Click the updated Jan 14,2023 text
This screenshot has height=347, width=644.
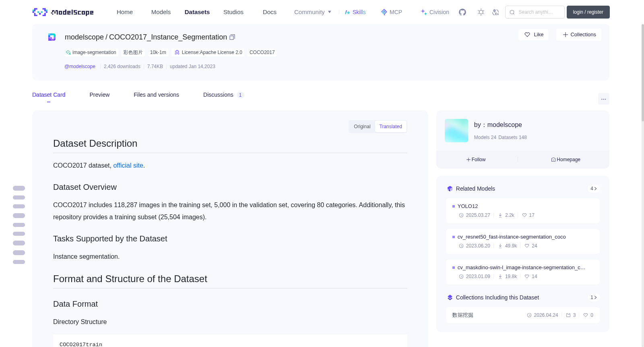[x=192, y=66]
